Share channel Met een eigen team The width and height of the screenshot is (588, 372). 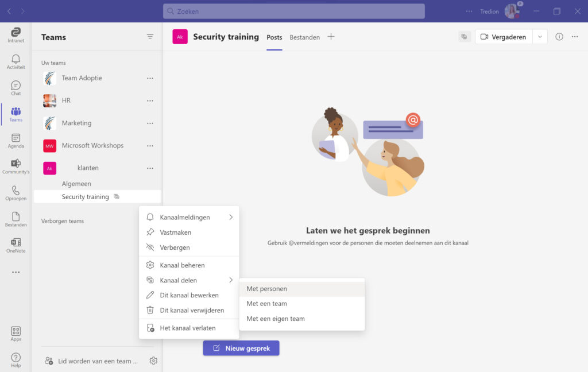point(302,319)
